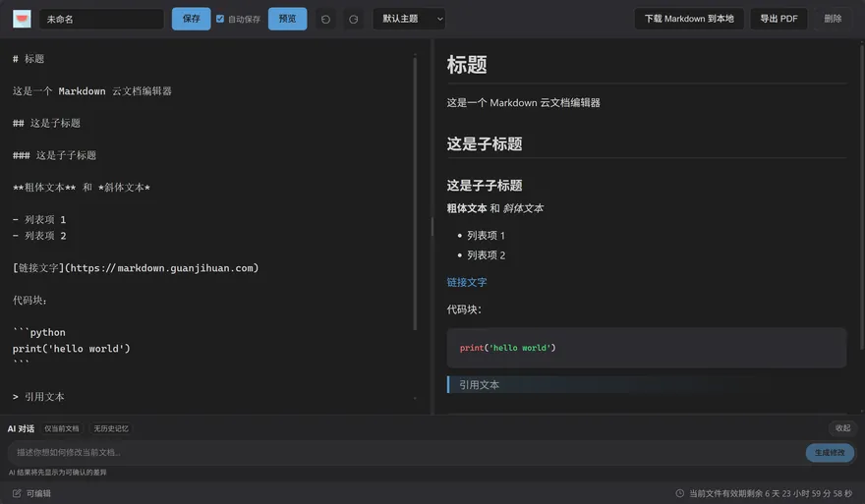The width and height of the screenshot is (865, 504).
Task: Click the '# 标题' line in editor
Action: click(29, 59)
